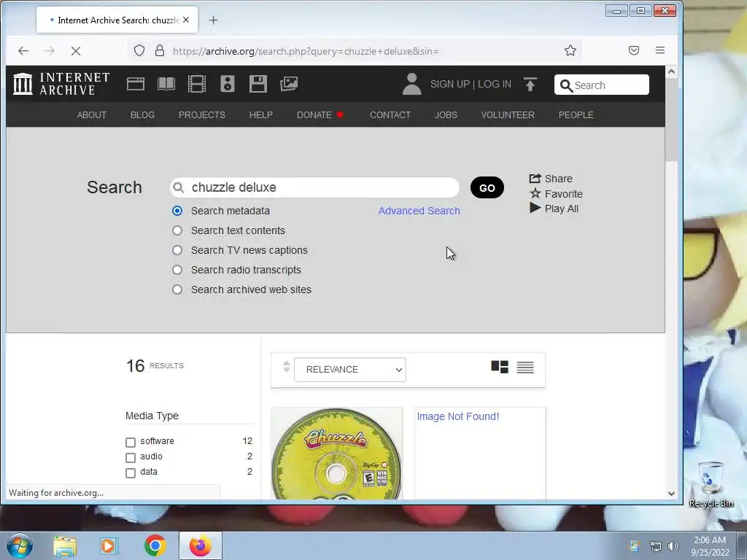
Task: Open the Texts book icon
Action: 166,84
